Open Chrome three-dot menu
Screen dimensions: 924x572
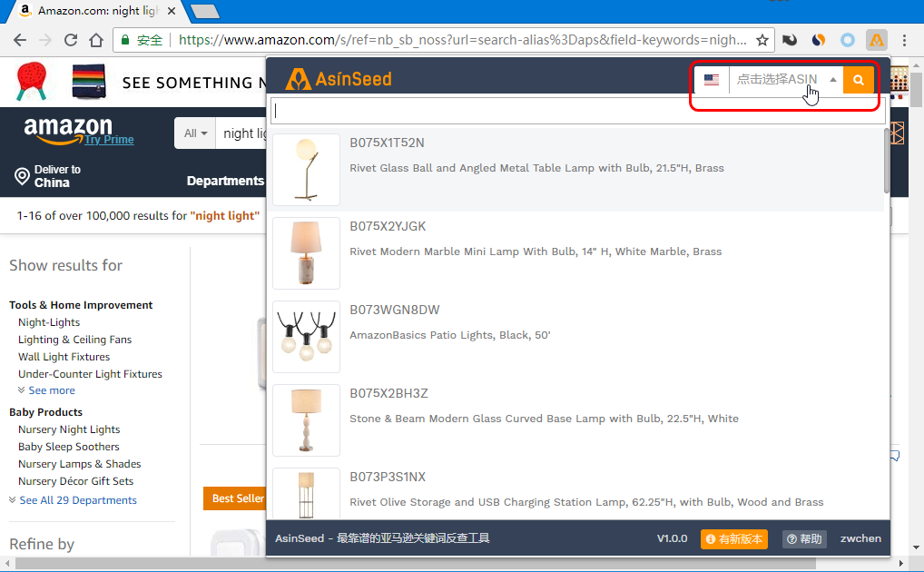[x=905, y=40]
